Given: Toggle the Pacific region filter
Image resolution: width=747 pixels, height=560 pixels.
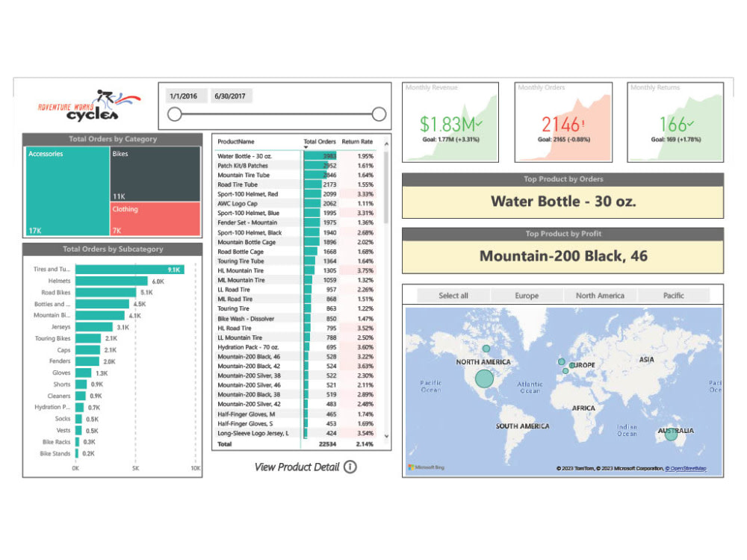Looking at the screenshot, I should 673,296.
